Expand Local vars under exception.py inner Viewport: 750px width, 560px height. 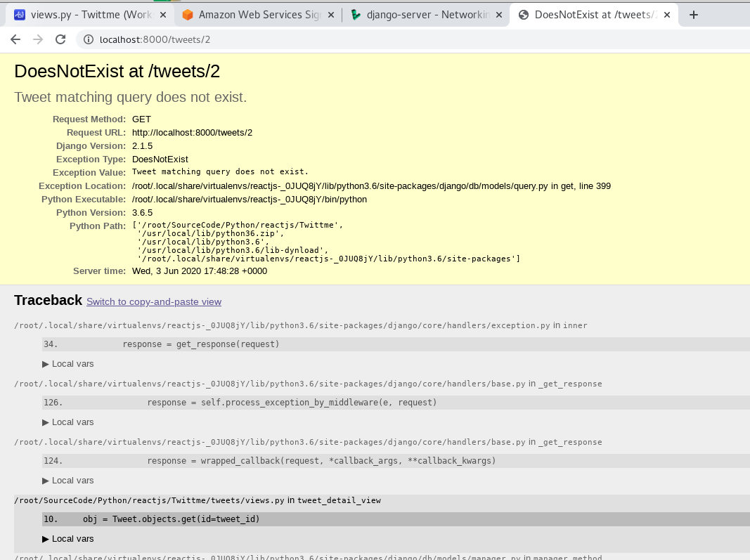tap(68, 364)
